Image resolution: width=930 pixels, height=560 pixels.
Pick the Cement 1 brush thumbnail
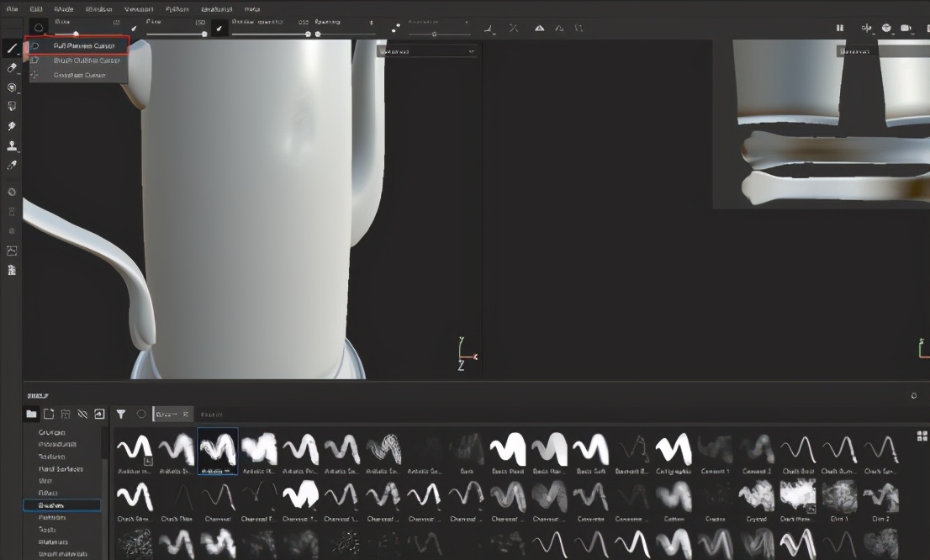tap(716, 452)
